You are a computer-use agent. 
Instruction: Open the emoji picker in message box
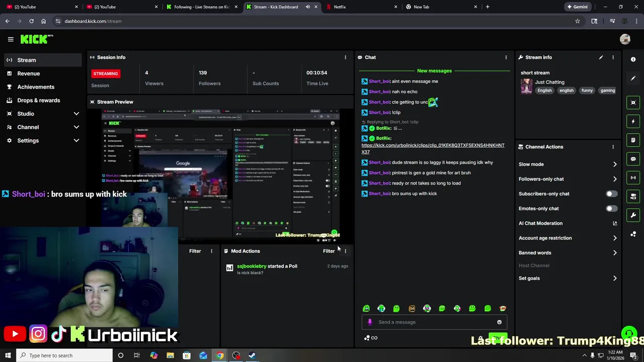tap(499, 322)
